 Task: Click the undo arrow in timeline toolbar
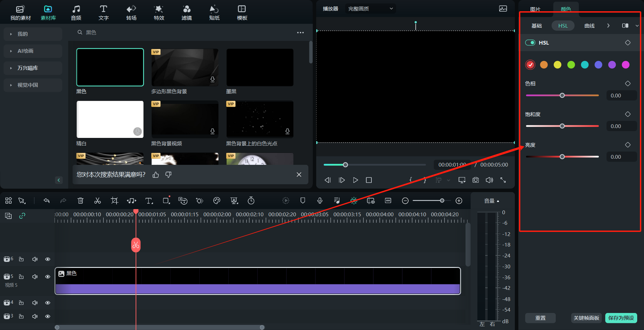coord(47,201)
